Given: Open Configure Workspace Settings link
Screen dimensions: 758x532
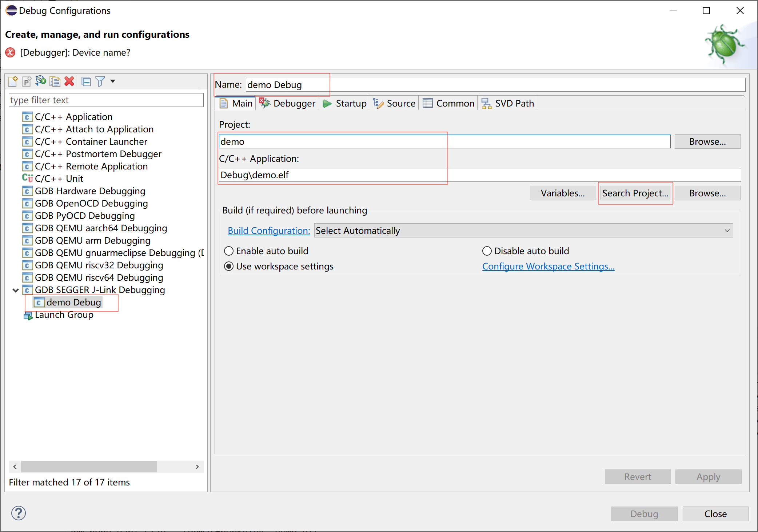Looking at the screenshot, I should (548, 266).
